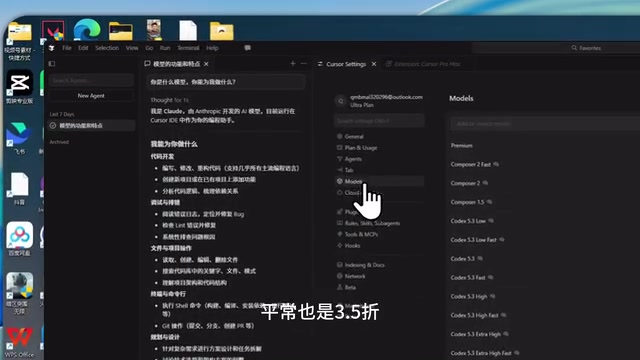Open the WPS Office desktop icon
This screenshot has height=360, width=640.
[x=19, y=341]
